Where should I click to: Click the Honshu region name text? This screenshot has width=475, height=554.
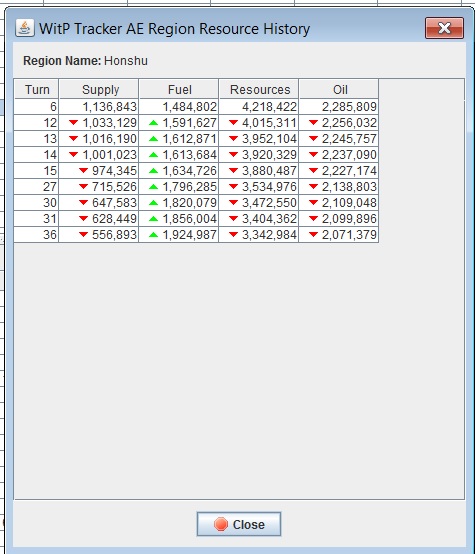coord(126,61)
